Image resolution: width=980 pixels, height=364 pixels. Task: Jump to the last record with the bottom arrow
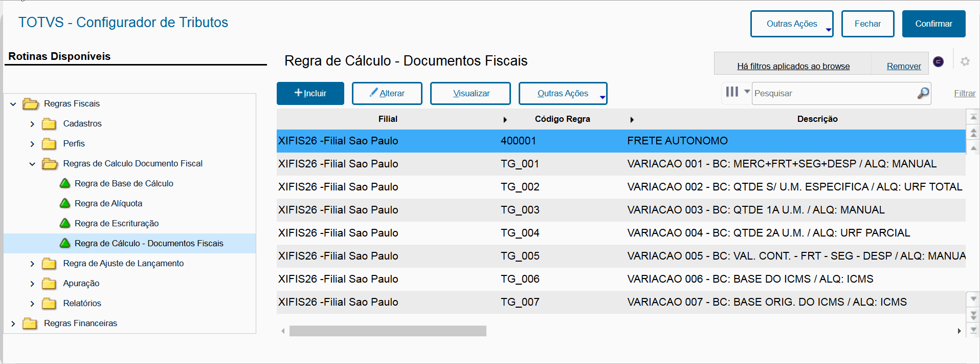[973, 330]
